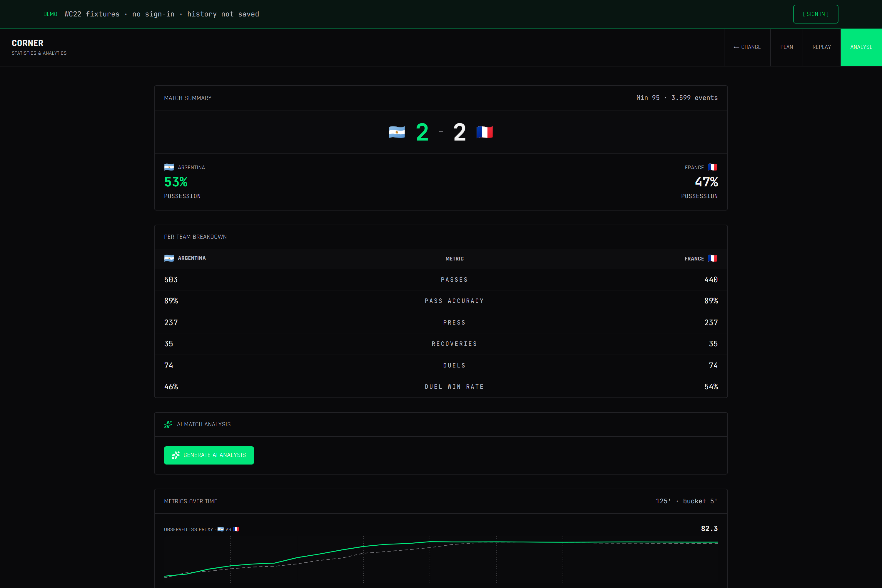
Task: Click the Sign In button
Action: point(815,14)
